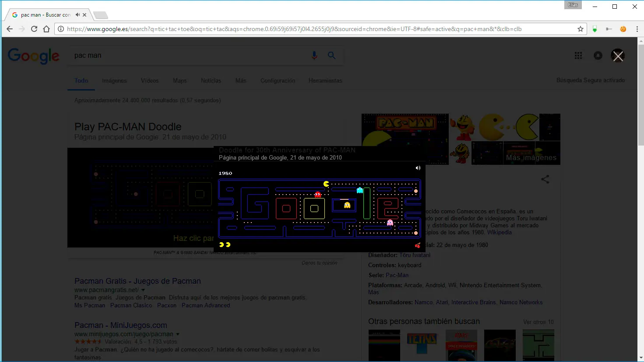The width and height of the screenshot is (644, 362).
Task: Expand the arrow beside www.minijuegos.com/juego/pacman
Action: pos(177,334)
